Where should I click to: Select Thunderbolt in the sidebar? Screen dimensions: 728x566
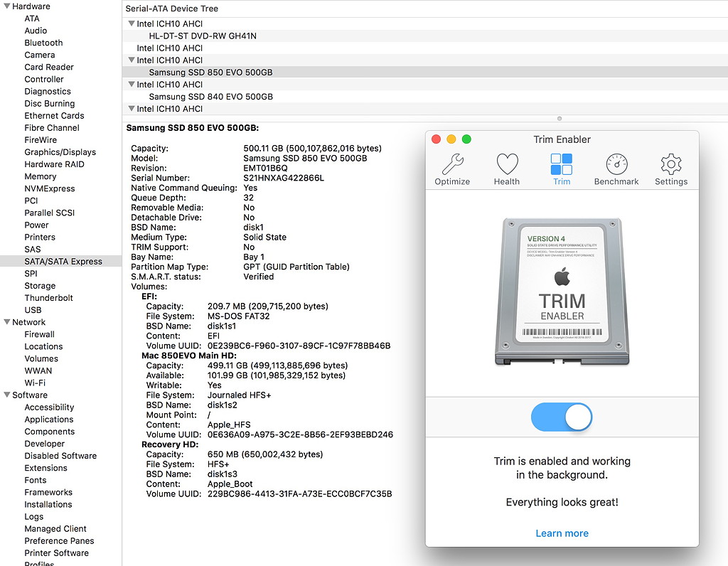[49, 298]
